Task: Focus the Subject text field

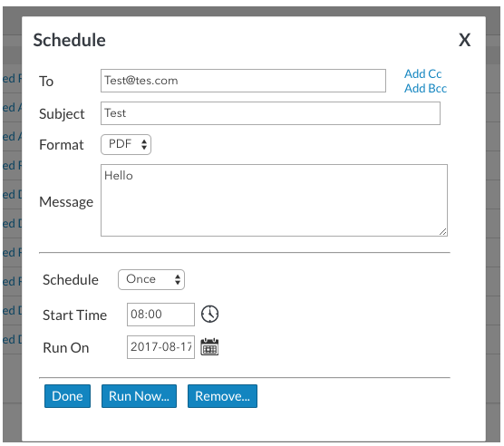Action: tap(271, 113)
